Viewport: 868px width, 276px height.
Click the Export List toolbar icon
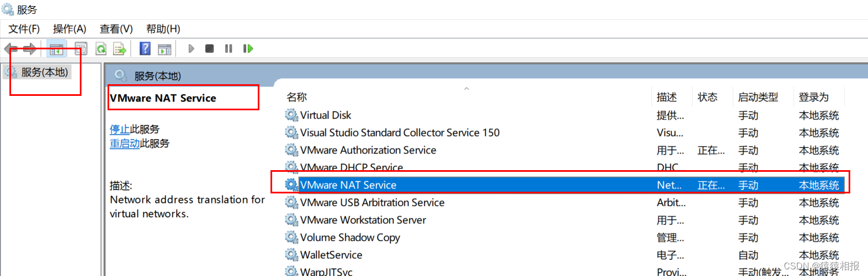pyautogui.click(x=119, y=49)
